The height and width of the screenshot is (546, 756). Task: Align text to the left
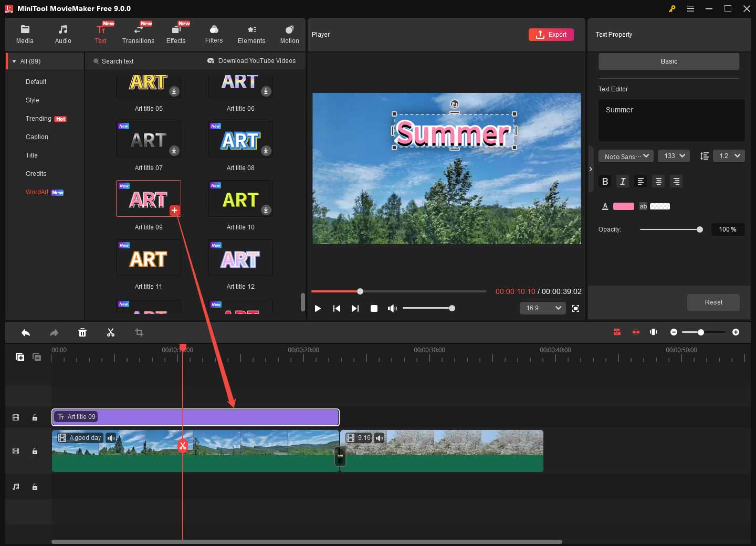(640, 181)
